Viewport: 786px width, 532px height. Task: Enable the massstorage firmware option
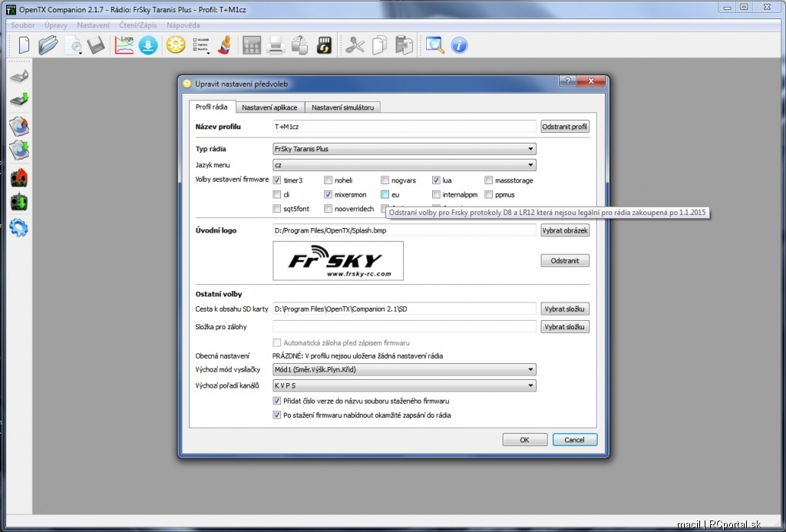pyautogui.click(x=489, y=180)
